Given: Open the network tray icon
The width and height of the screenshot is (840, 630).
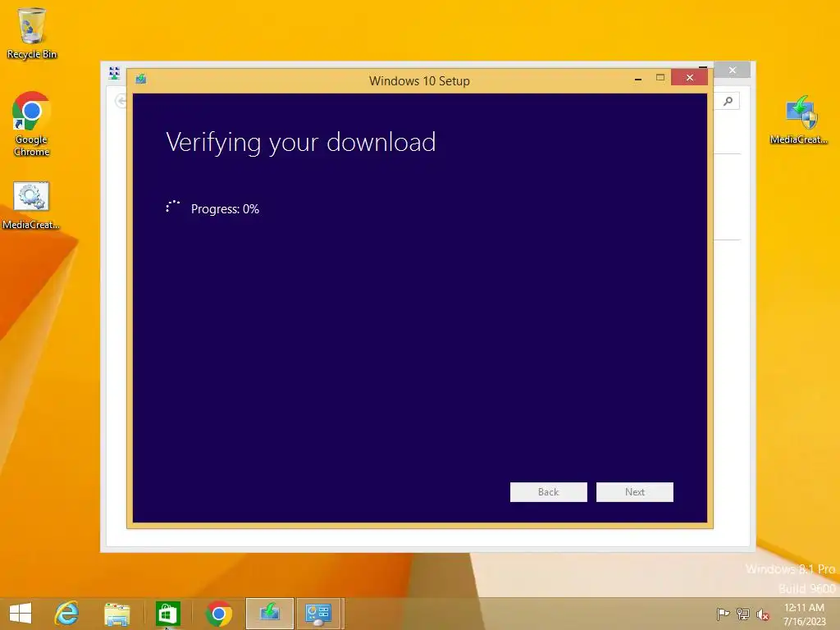Looking at the screenshot, I should click(743, 614).
